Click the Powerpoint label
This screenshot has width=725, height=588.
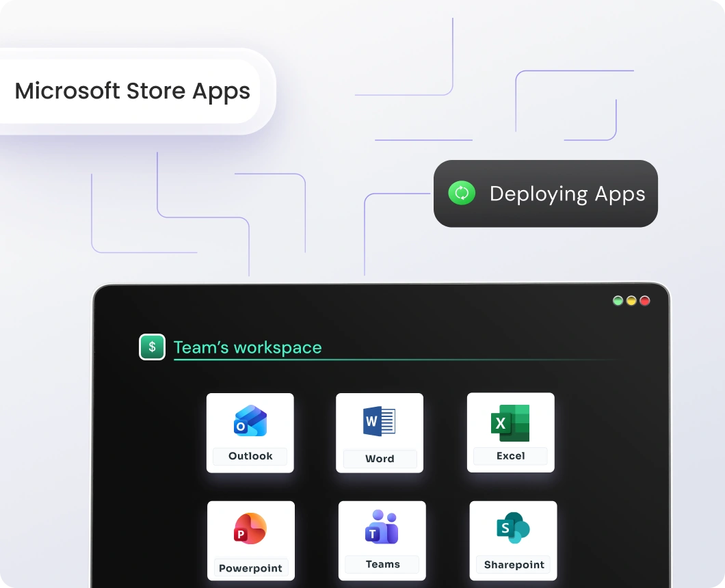(250, 568)
